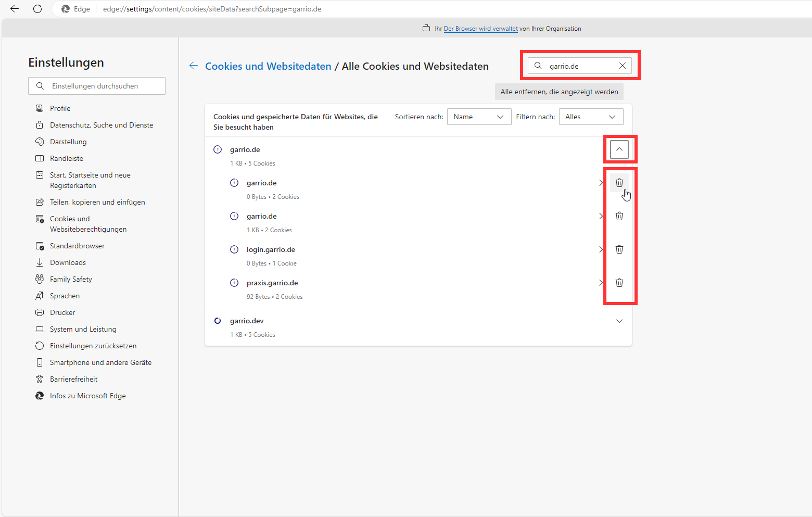Viewport: 812px width, 517px height.
Task: Focus the garrio.de cookie search field
Action: coord(580,66)
